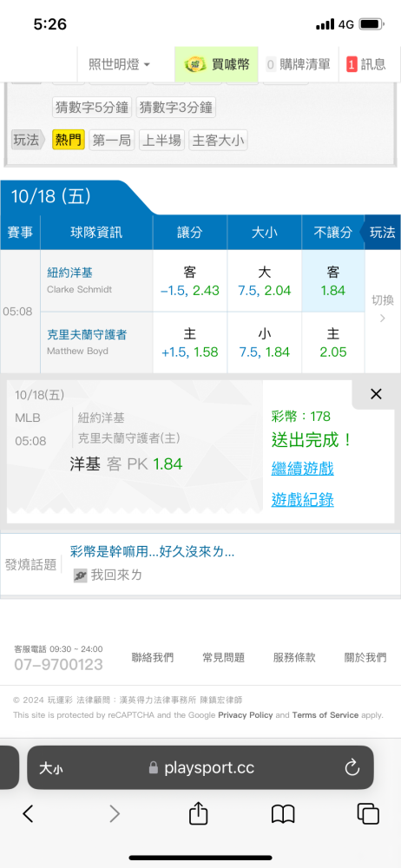Image resolution: width=401 pixels, height=868 pixels.
Task: Click the 大小 column header in odds table
Action: point(264,233)
